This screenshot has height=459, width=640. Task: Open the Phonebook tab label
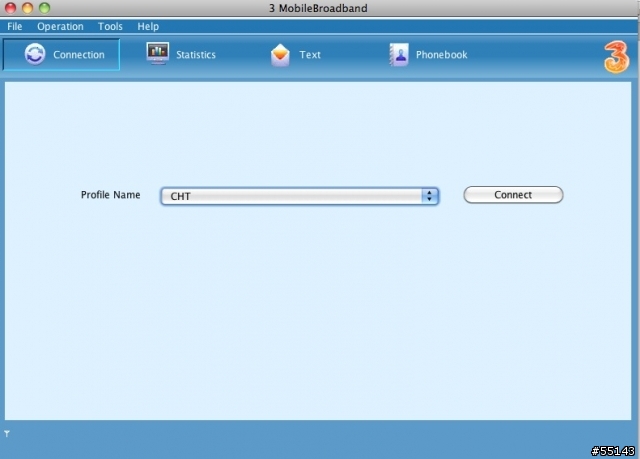point(442,55)
